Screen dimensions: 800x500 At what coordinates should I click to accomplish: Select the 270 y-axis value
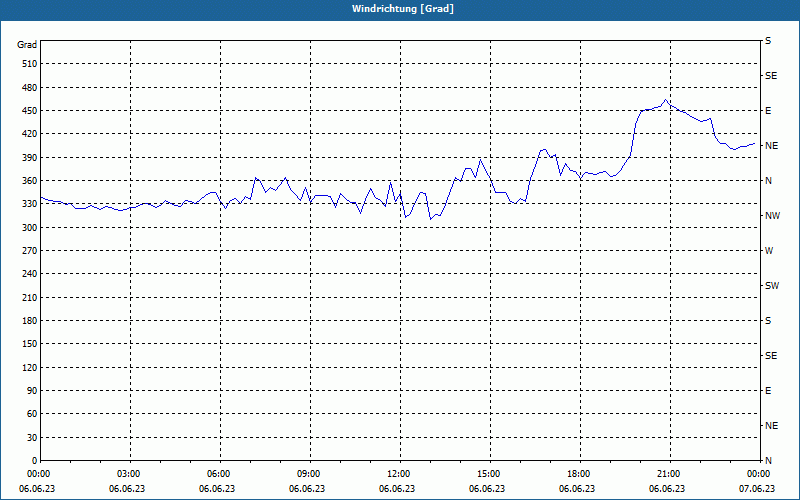(30, 251)
